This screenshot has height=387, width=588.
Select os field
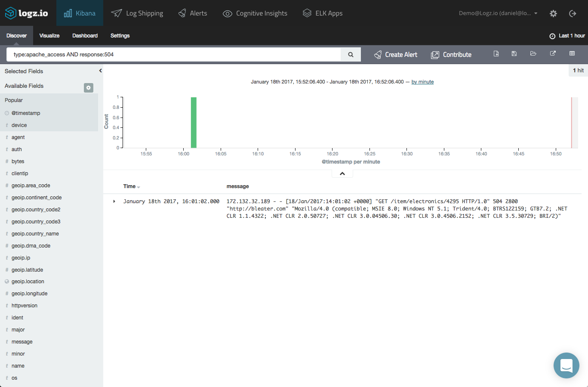click(15, 378)
